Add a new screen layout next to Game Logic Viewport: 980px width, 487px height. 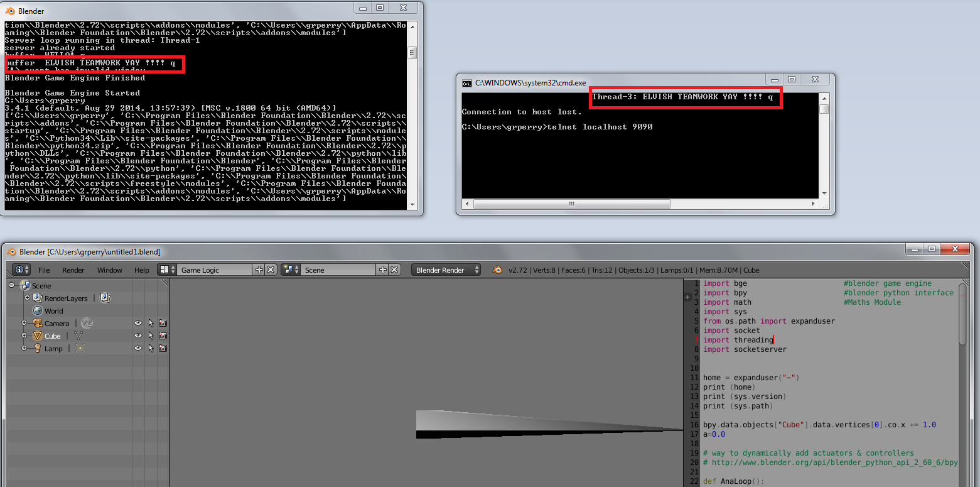click(259, 270)
